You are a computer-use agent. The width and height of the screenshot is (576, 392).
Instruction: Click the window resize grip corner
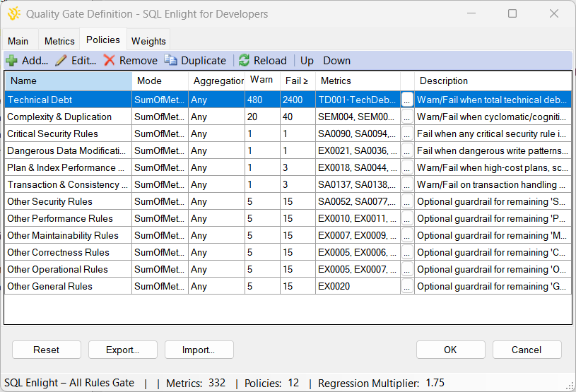pos(570,386)
